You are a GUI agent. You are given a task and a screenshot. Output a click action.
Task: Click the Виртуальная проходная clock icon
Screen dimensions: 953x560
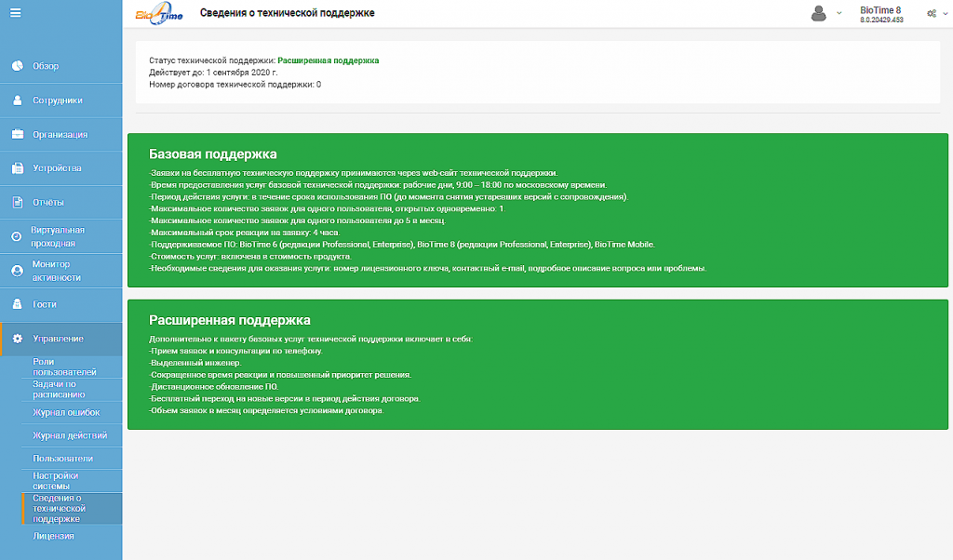click(x=17, y=236)
